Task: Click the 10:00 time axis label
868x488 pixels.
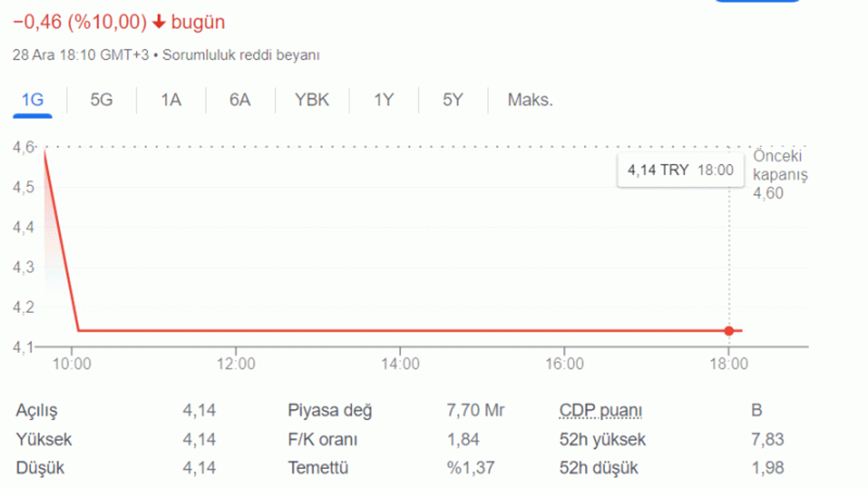Action: [x=72, y=364]
